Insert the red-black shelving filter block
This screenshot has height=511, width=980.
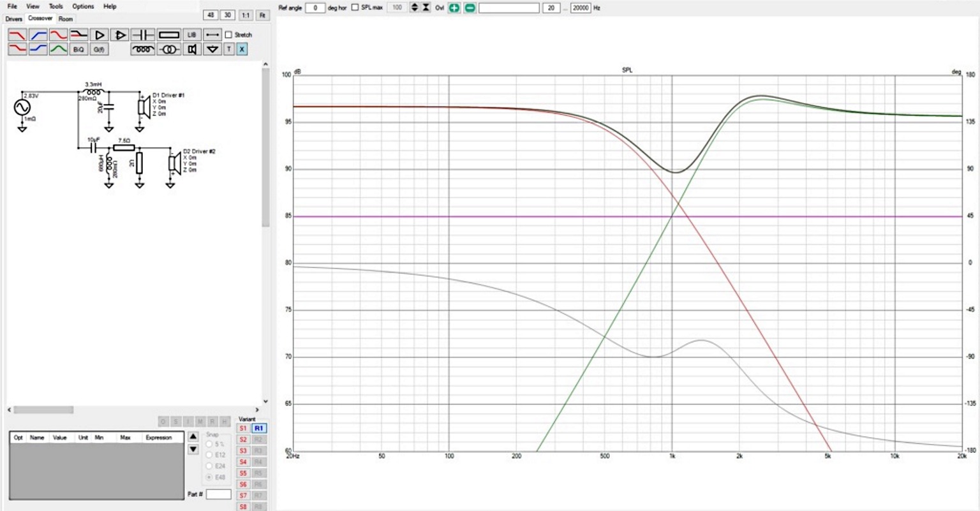(78, 34)
